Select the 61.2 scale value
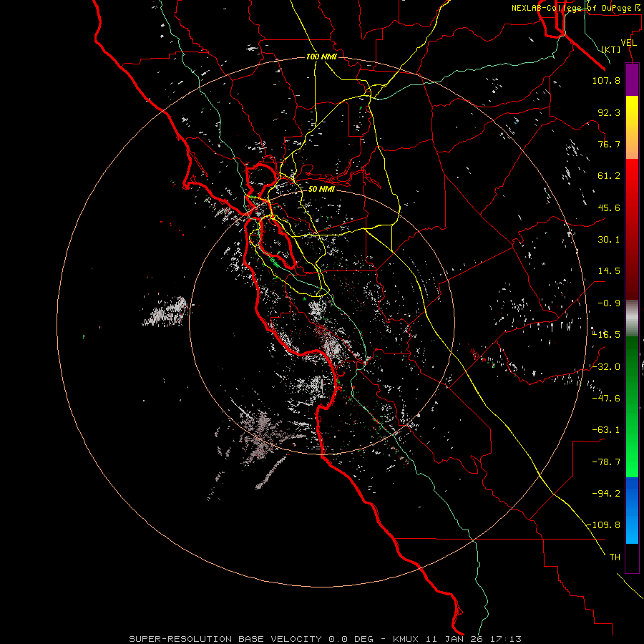644x644 pixels. [609, 176]
